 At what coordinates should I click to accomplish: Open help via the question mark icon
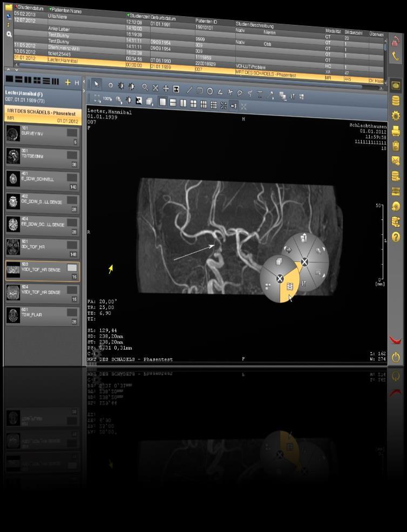(396, 237)
